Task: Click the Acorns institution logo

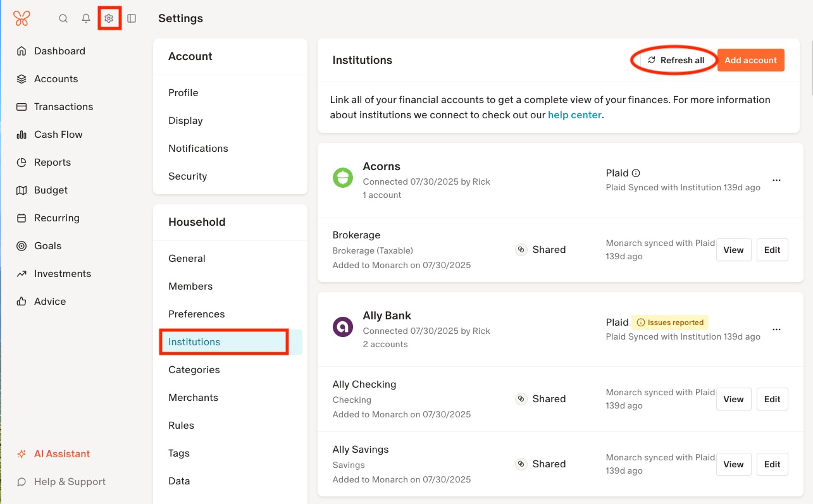Action: tap(343, 178)
